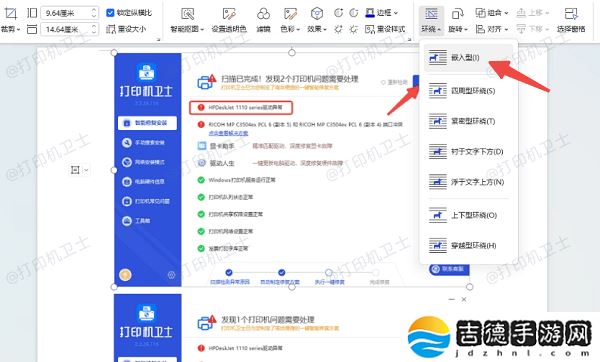
Task: Click the picture's bottom-right resize handle
Action: (x=470, y=287)
